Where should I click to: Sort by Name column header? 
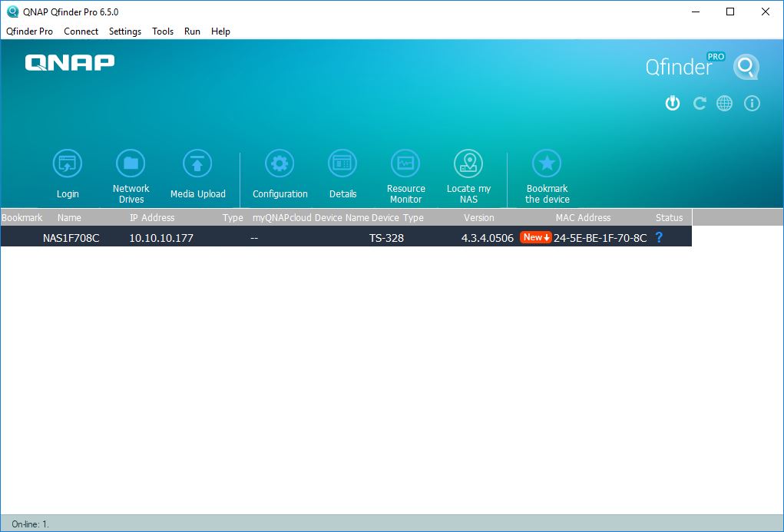[x=69, y=217]
